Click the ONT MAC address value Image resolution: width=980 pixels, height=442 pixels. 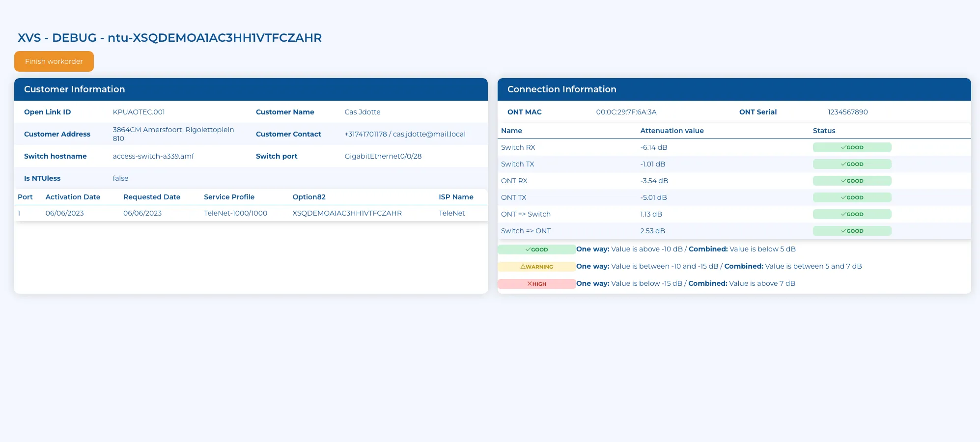click(626, 112)
